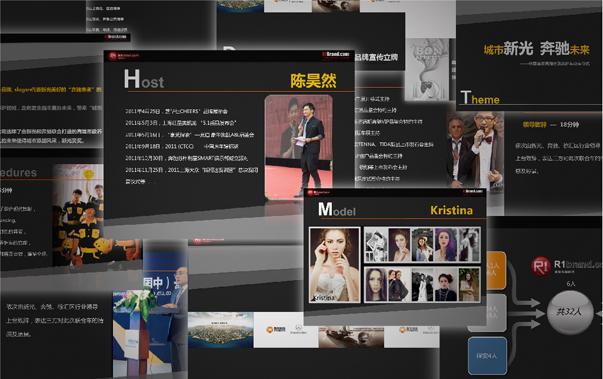This screenshot has width=603, height=379.
Task: Open the host photo of 陈昊然
Action: point(299,147)
